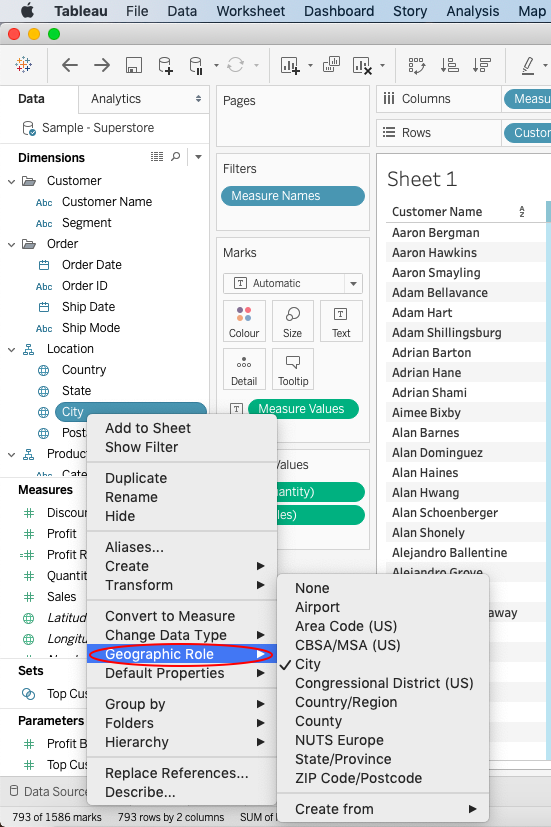The image size is (551, 827).
Task: Click the Add New Data Source icon
Action: pyautogui.click(x=166, y=65)
